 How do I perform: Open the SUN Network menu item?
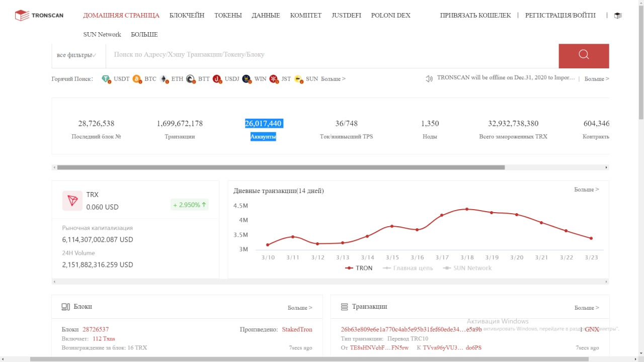coord(102,35)
